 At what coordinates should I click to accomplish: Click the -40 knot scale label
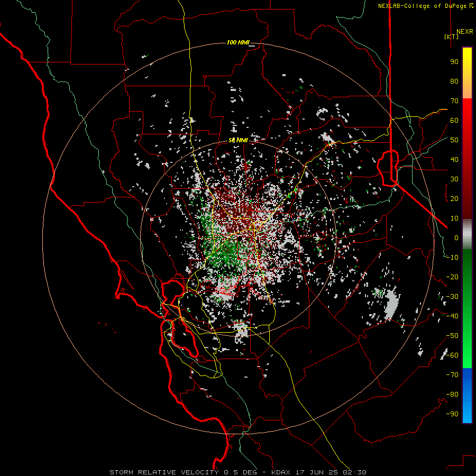pos(452,316)
